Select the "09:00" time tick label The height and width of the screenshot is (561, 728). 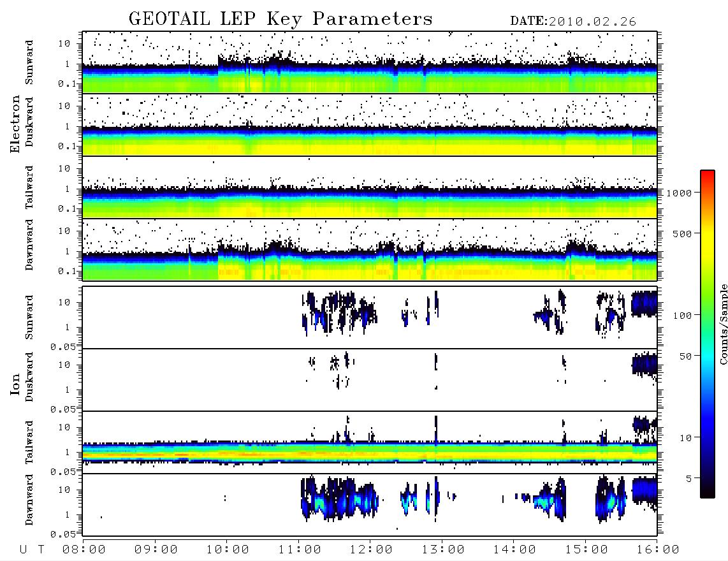click(156, 550)
